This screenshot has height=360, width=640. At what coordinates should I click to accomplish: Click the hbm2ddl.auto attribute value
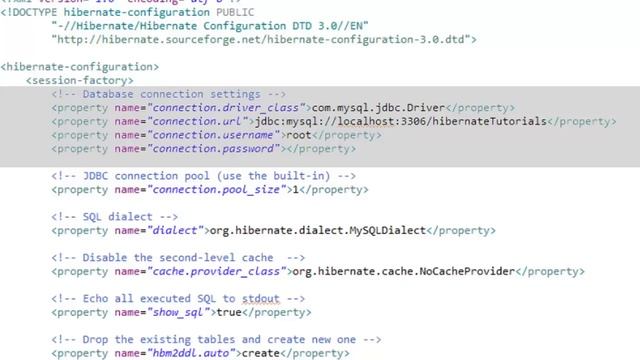[191, 353]
